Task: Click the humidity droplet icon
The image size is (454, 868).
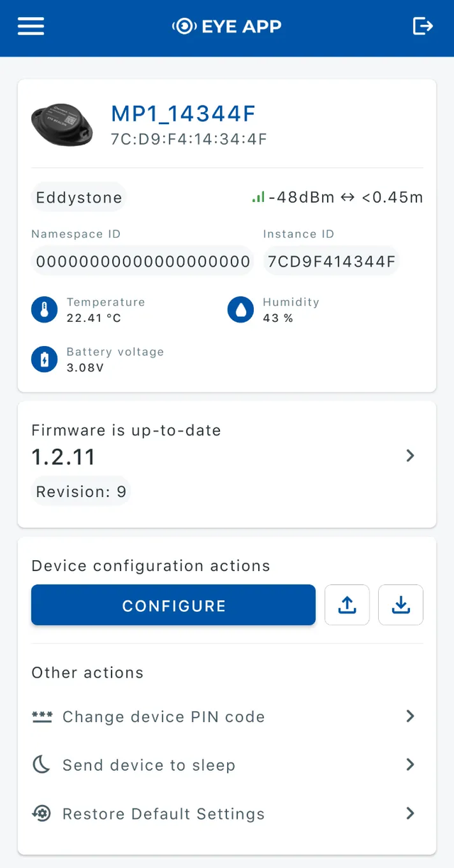Action: coord(240,310)
